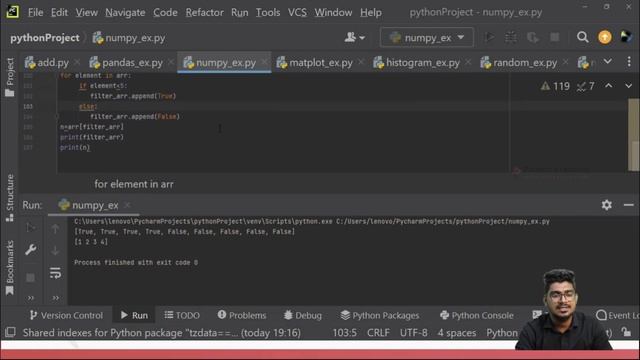Screen dimensions: 640x360
Task: Close the numpy_ex Run panel tab
Action: point(127,205)
